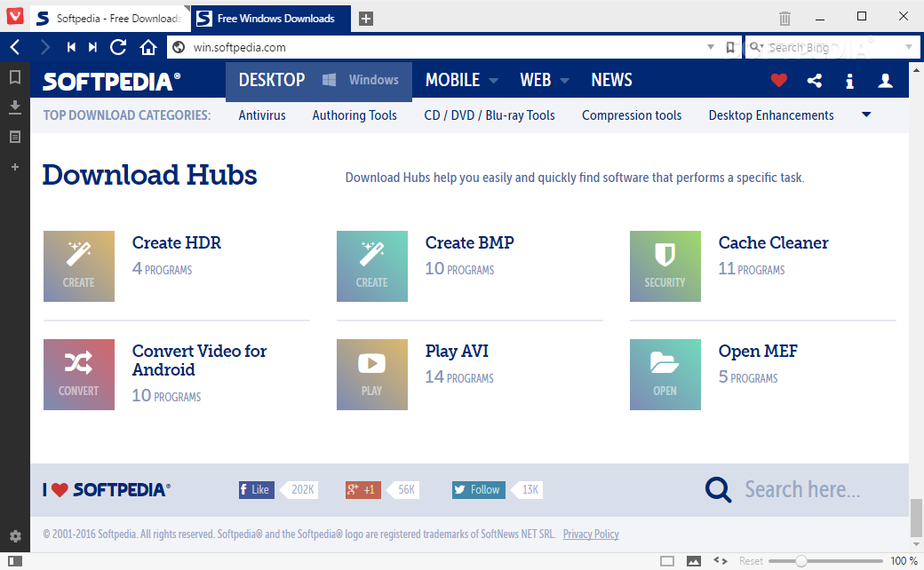
Task: Go to the home page
Action: pyautogui.click(x=147, y=47)
